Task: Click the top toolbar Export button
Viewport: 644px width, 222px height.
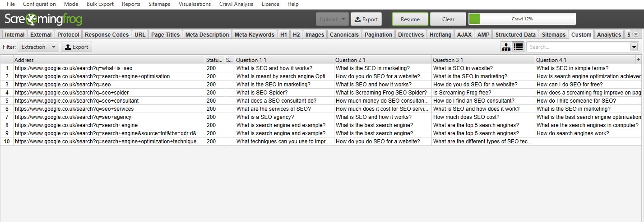Action: 366,19
